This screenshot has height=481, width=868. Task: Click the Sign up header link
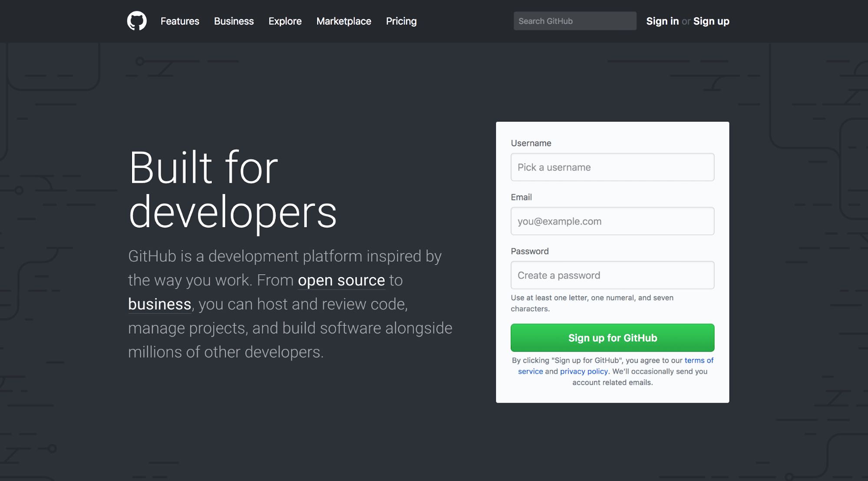(711, 21)
